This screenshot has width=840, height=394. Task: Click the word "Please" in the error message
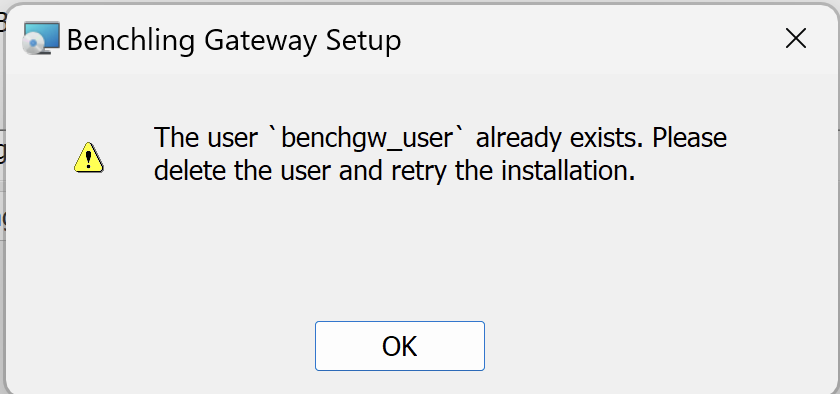689,138
